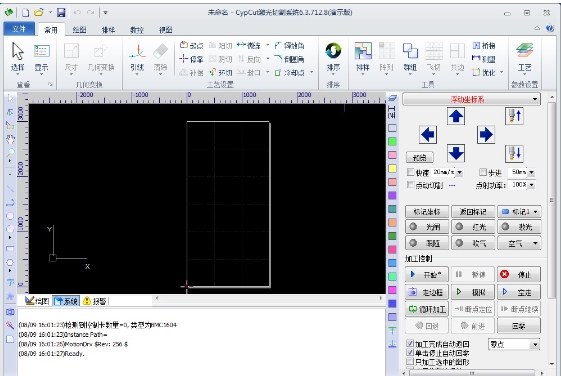Expand the 优化 optimize dropdown arrow

[x=501, y=72]
